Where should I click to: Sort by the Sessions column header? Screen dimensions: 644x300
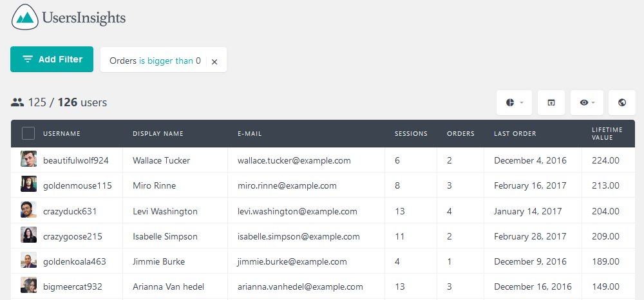pos(411,134)
